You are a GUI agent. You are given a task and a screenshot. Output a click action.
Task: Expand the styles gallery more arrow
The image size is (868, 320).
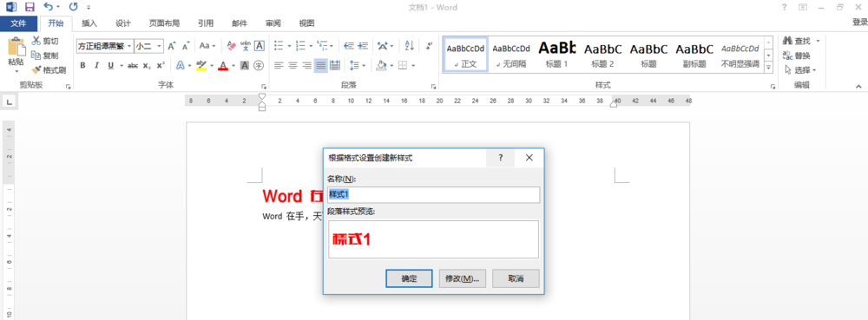768,68
